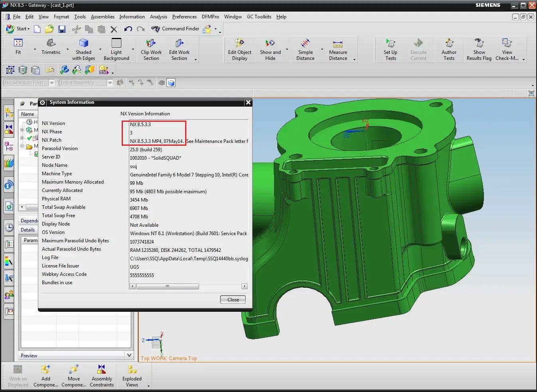Redo the last undone action
This screenshot has width=537, height=392.
pyautogui.click(x=141, y=29)
